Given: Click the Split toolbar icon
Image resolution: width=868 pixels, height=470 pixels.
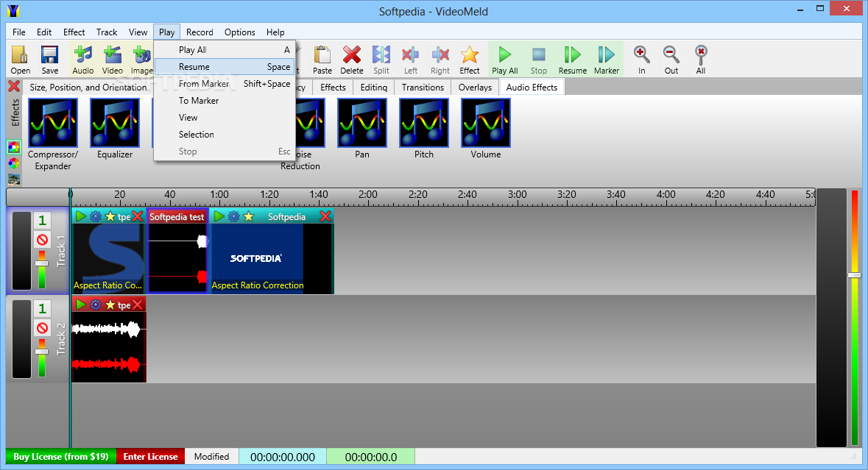Looking at the screenshot, I should pyautogui.click(x=381, y=60).
